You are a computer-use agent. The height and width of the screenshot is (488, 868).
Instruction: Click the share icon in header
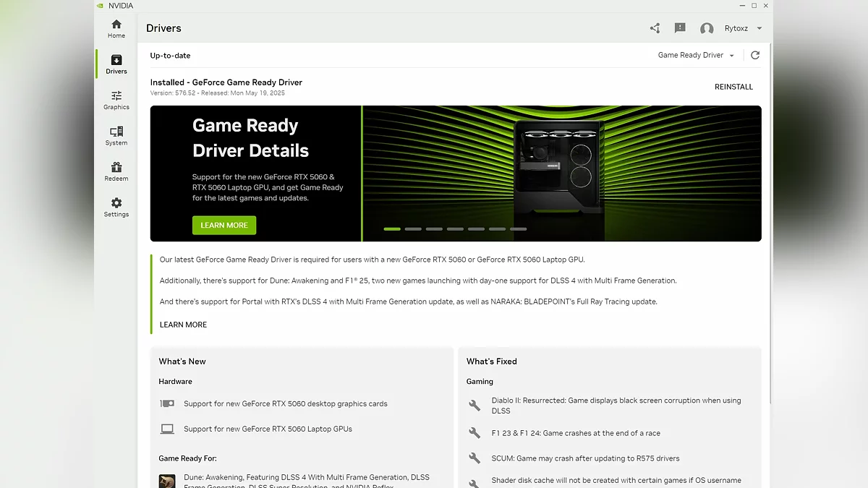(655, 28)
